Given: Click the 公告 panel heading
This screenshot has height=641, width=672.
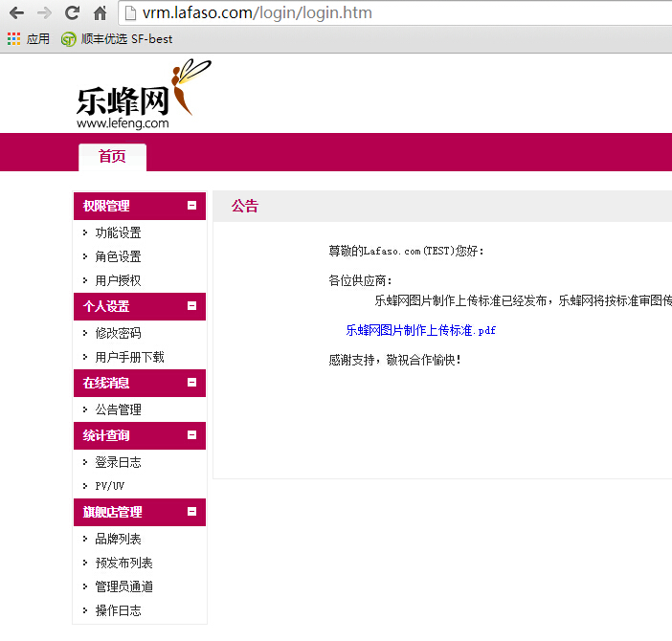Looking at the screenshot, I should pos(245,206).
